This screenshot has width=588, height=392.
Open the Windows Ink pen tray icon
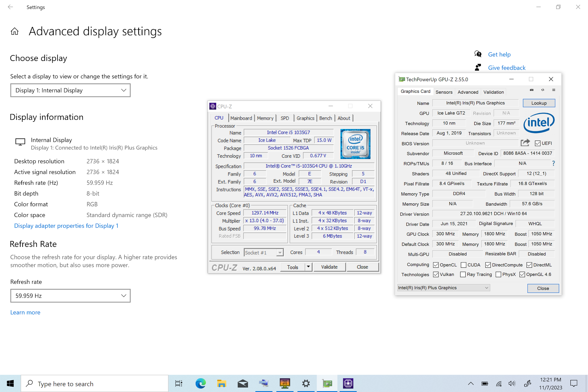[x=527, y=383]
